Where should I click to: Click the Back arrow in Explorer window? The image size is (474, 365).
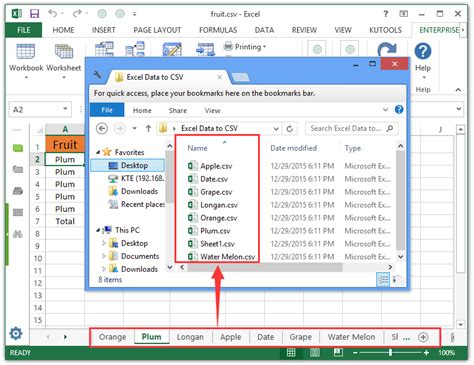tap(102, 128)
